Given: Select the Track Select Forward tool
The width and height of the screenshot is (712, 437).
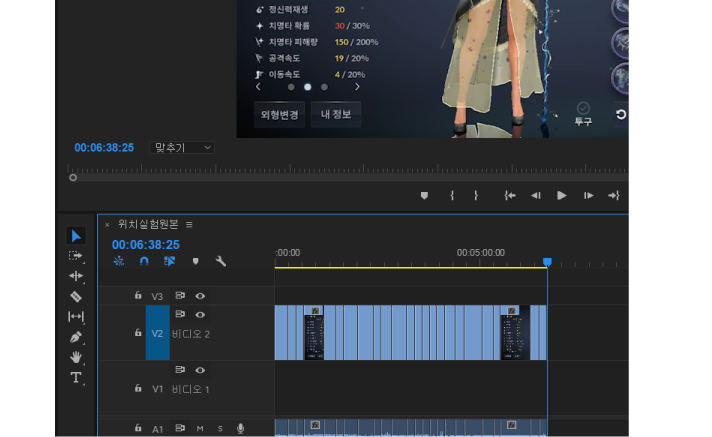Looking at the screenshot, I should pos(76,256).
